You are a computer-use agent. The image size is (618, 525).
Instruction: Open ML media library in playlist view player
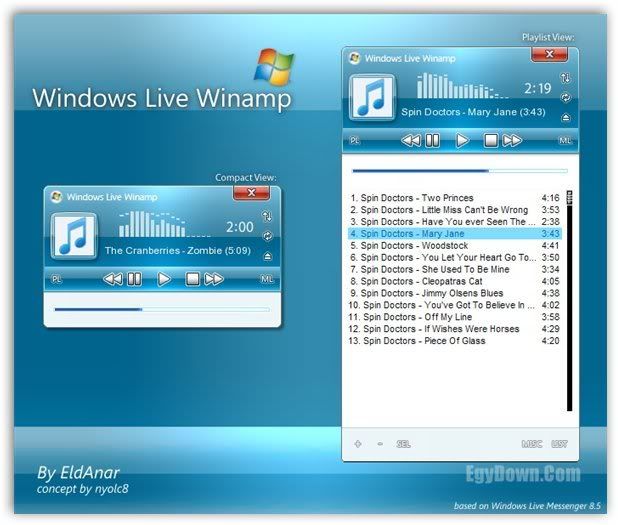point(566,141)
